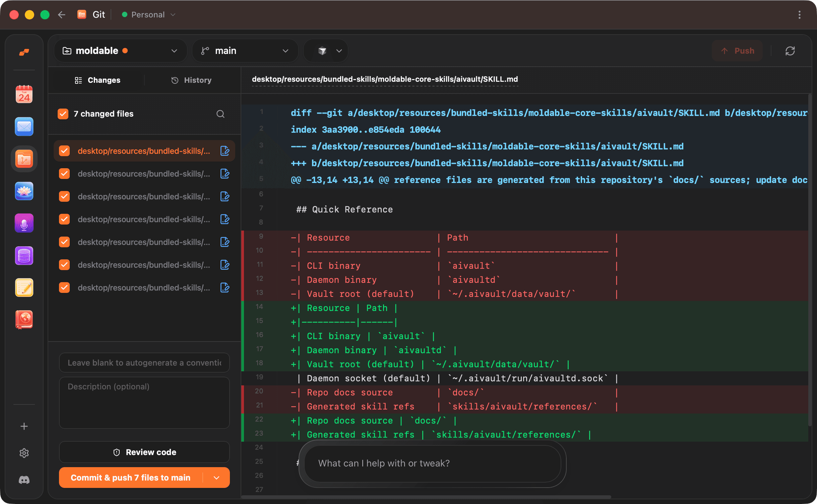Switch to the History tab
This screenshot has width=817, height=504.
tap(192, 80)
